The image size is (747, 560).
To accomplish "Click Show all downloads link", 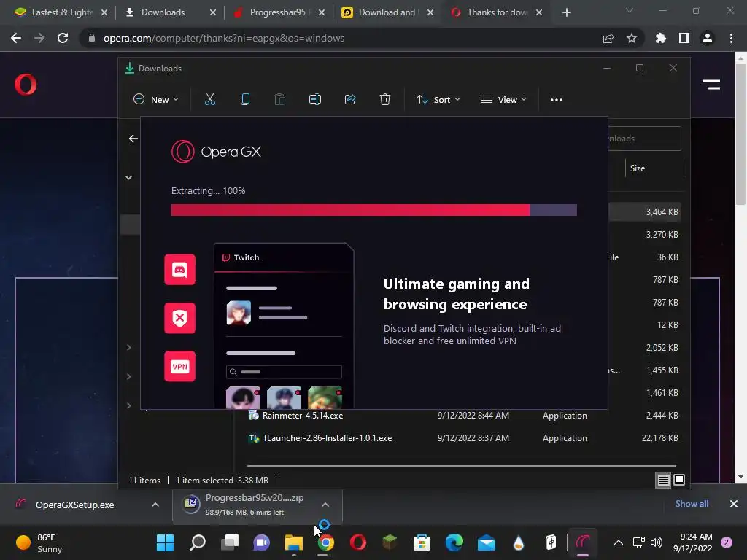I will click(692, 504).
